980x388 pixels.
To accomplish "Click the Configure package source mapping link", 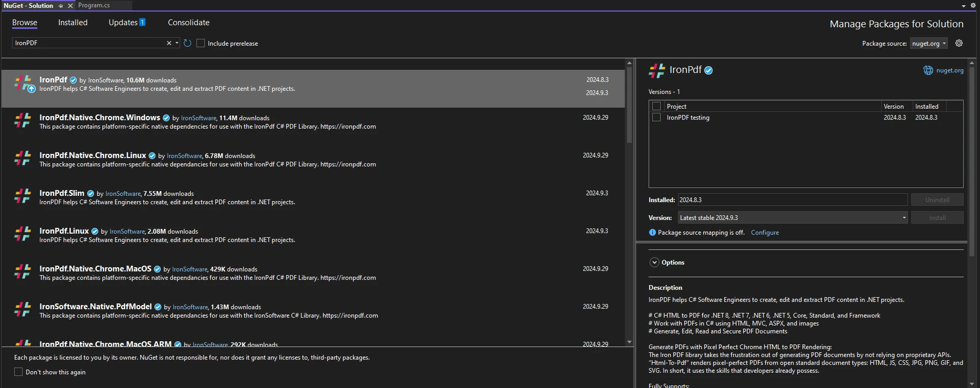I will [765, 233].
